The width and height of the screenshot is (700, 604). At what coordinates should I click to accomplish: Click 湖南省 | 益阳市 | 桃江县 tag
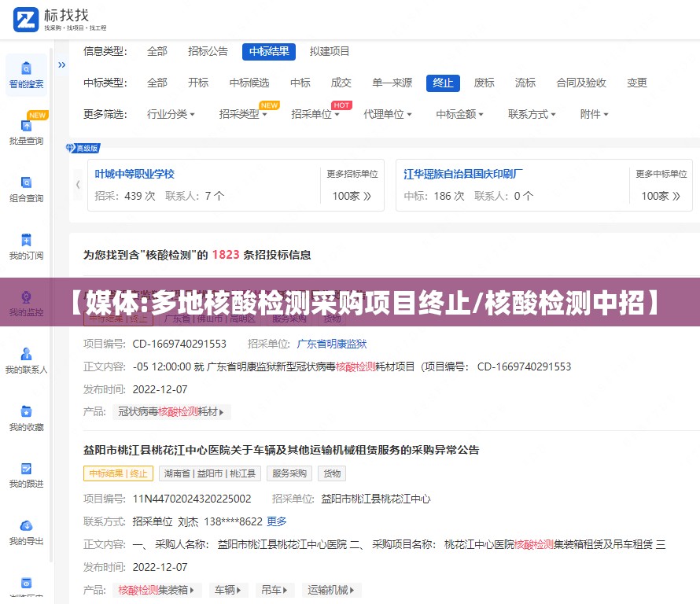(210, 473)
